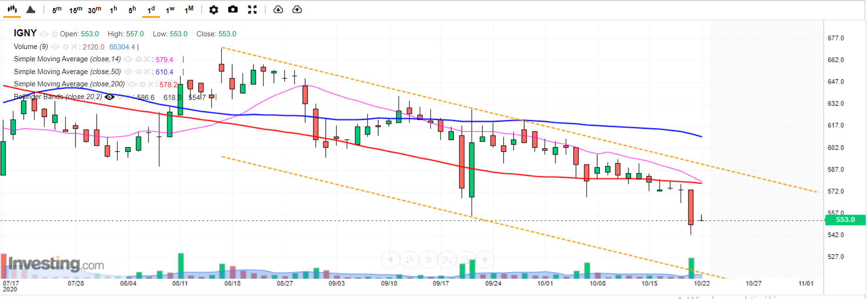Switch to area chart type icon
This screenshot has width=868, height=299.
(31, 9)
